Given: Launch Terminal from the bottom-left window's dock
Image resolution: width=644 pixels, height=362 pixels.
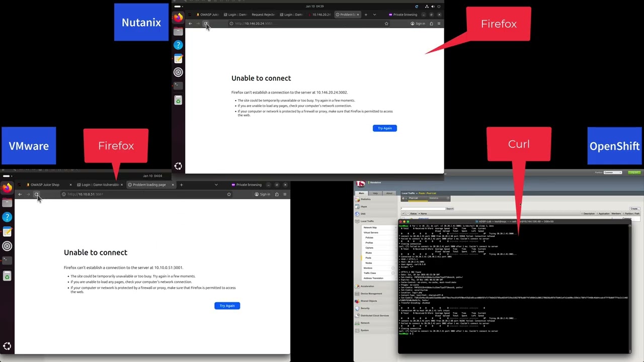Looking at the screenshot, I should pyautogui.click(x=7, y=260).
